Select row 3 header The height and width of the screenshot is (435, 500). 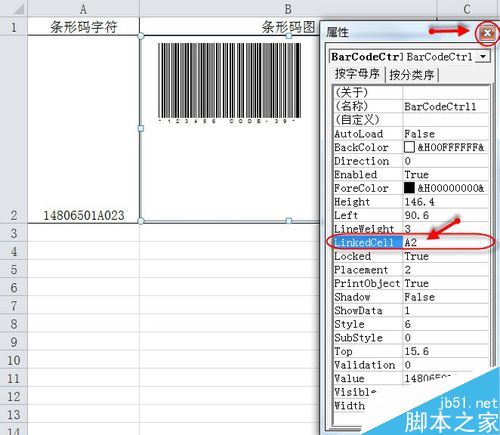click(x=13, y=233)
